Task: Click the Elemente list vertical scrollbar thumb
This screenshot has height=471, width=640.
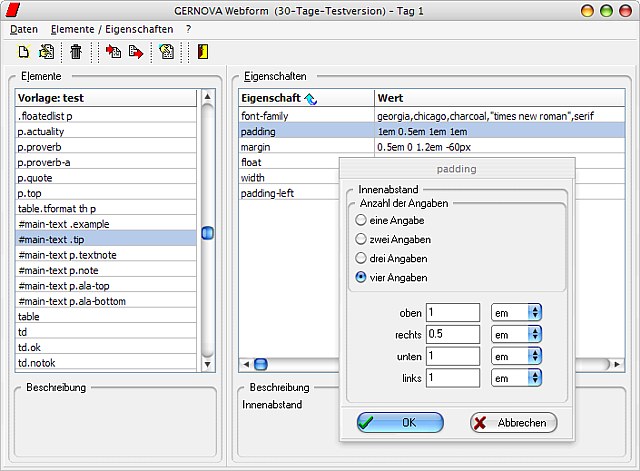Action: click(208, 233)
